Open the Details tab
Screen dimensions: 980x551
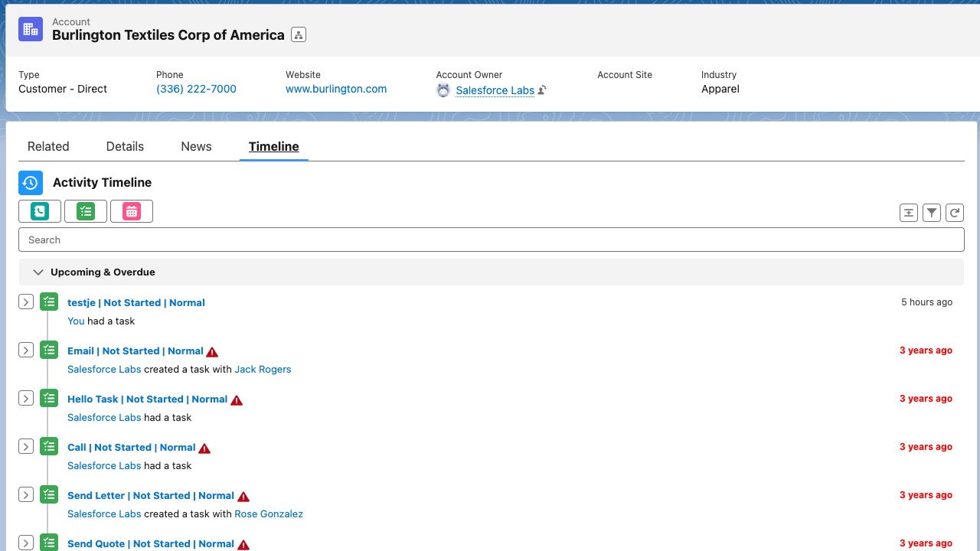click(125, 146)
